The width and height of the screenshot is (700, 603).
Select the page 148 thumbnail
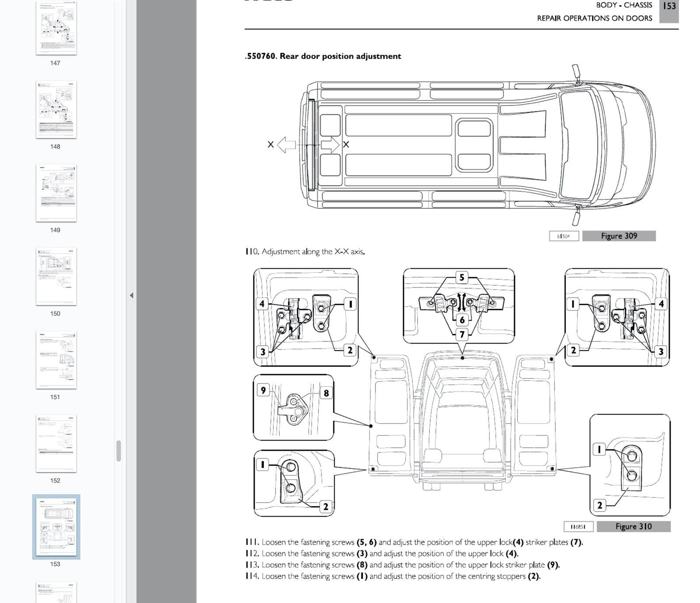click(56, 109)
